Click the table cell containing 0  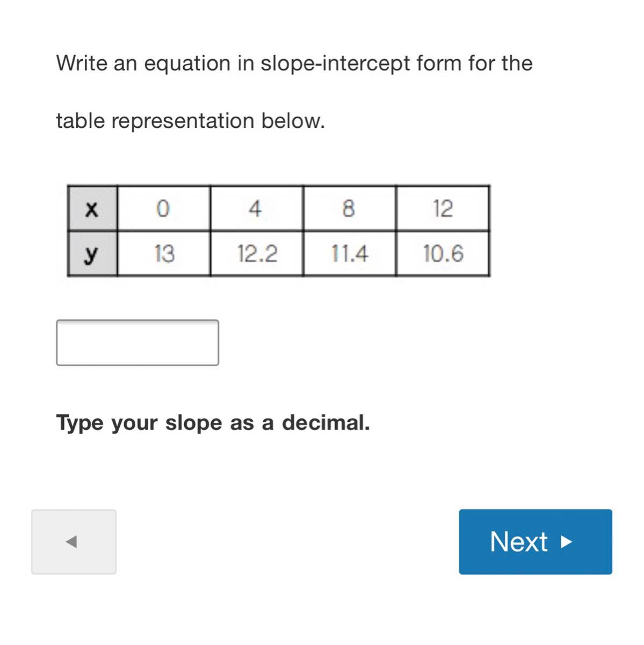click(x=163, y=209)
